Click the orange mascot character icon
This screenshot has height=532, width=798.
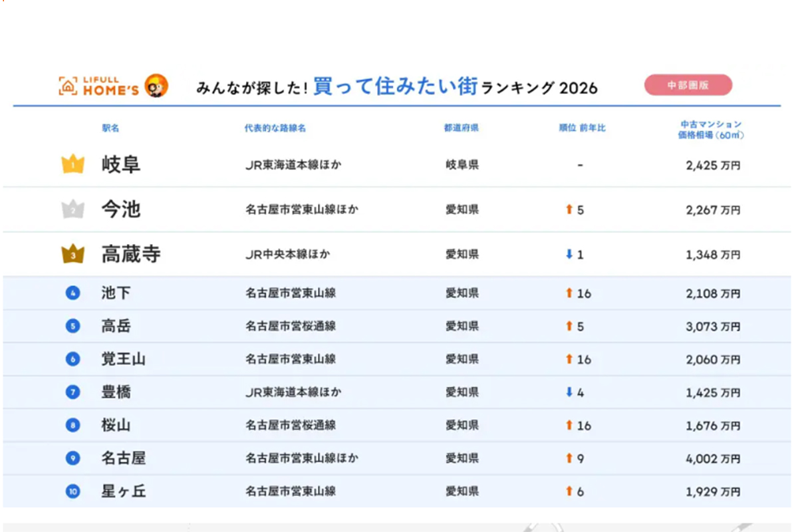coord(156,86)
